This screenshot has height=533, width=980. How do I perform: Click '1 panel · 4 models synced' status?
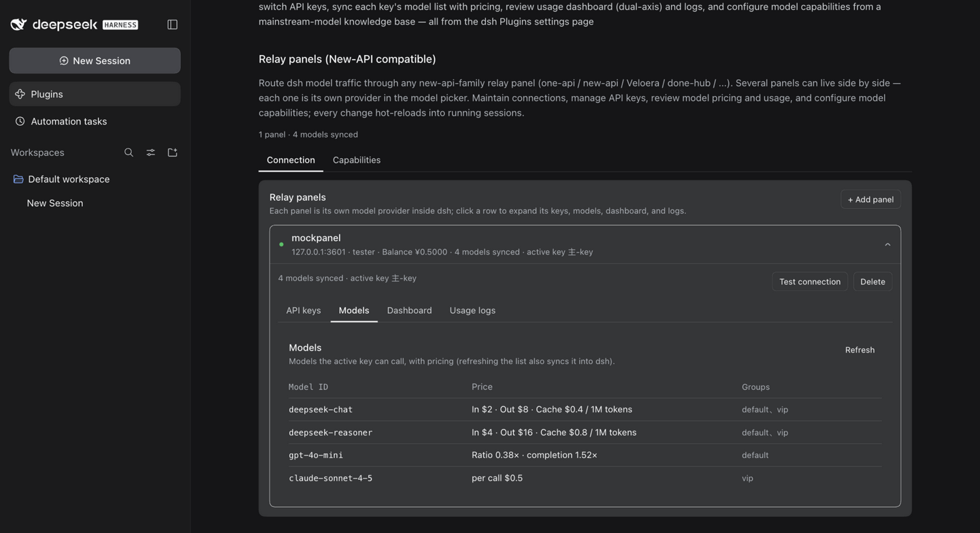pyautogui.click(x=308, y=134)
